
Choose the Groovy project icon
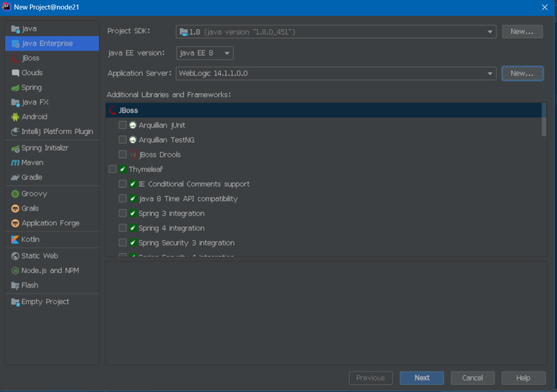point(15,194)
